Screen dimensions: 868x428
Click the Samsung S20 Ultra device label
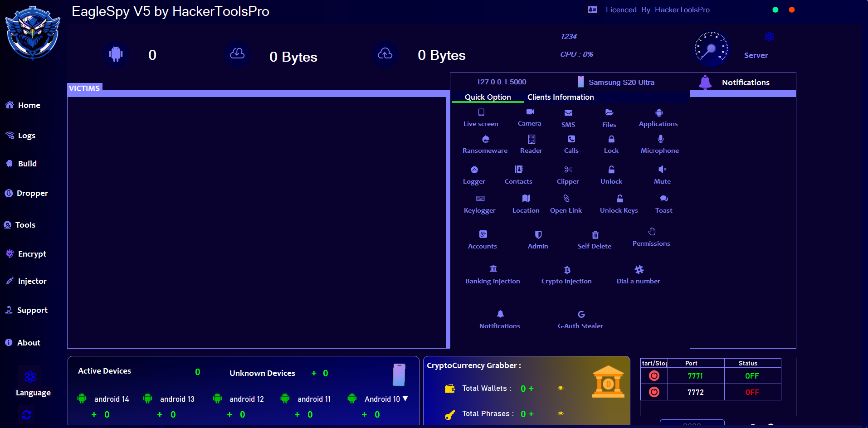(x=621, y=83)
